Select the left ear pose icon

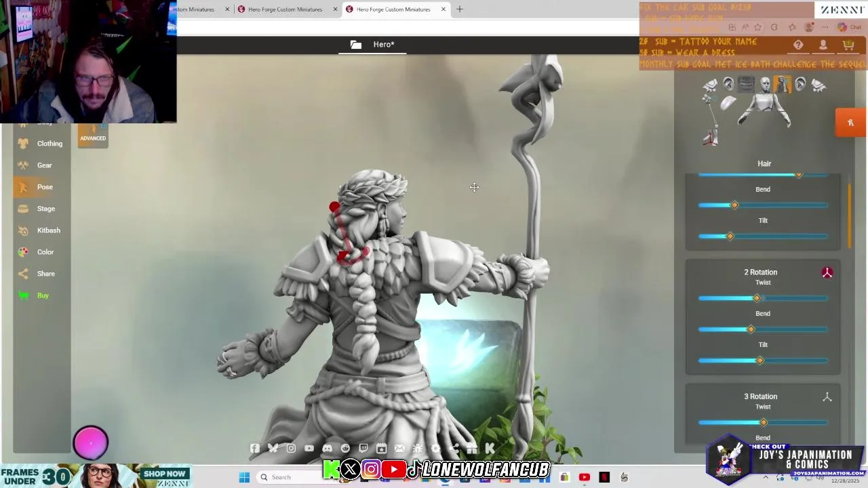[728, 84]
